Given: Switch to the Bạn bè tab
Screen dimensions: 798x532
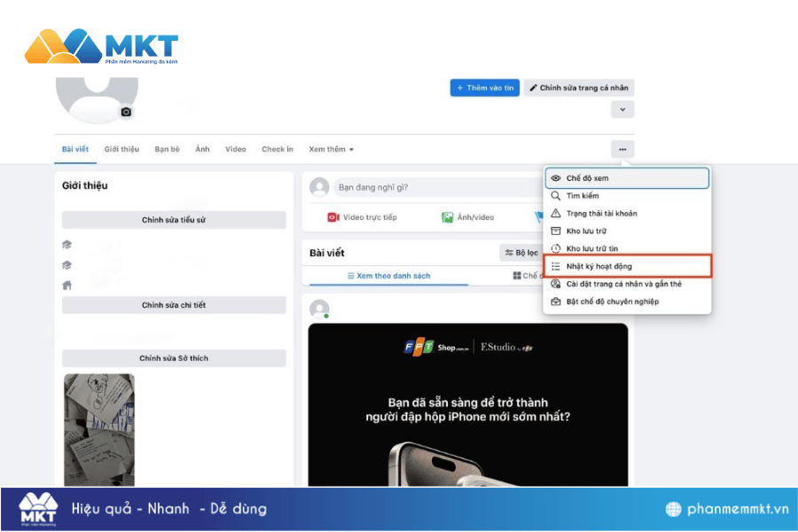Looking at the screenshot, I should [167, 149].
